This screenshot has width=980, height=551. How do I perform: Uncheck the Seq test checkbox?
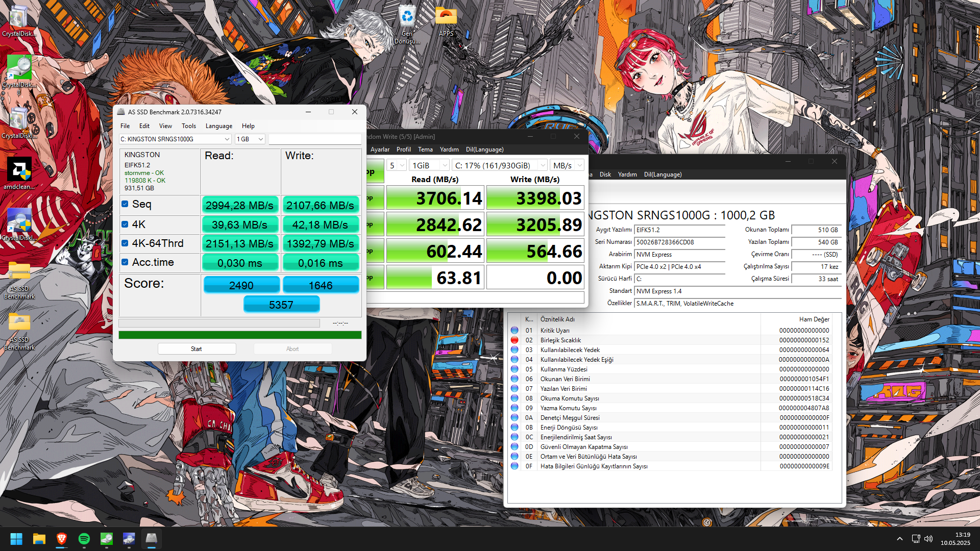(125, 204)
